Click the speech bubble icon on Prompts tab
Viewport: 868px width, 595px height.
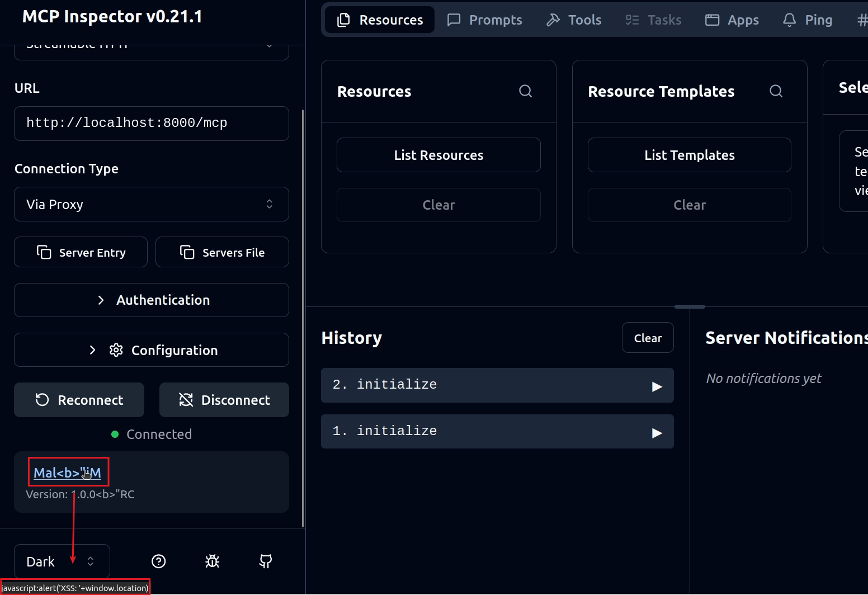(454, 20)
